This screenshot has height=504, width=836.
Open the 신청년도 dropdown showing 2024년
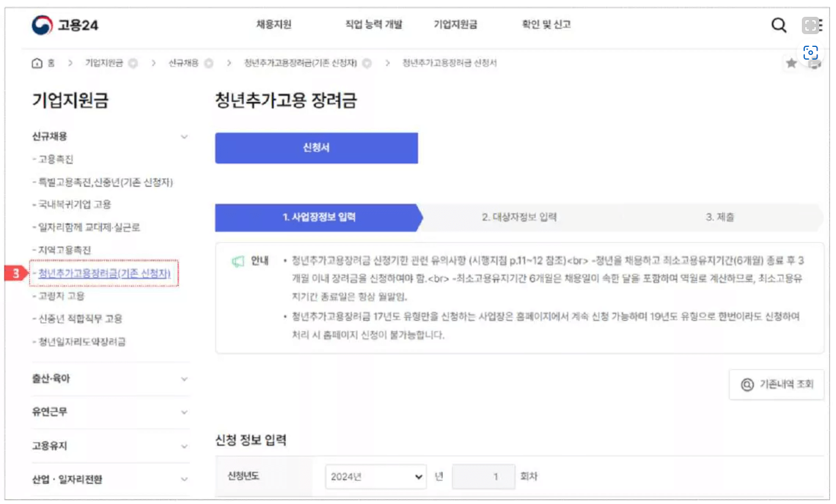375,476
